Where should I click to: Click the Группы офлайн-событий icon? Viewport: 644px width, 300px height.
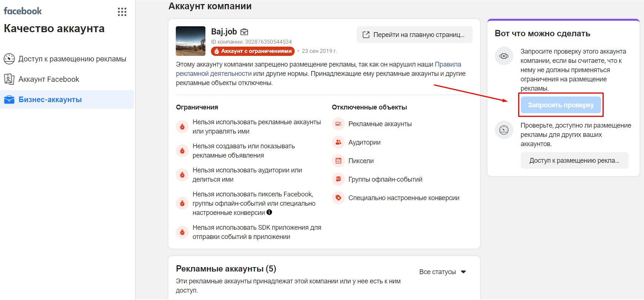[x=338, y=179]
